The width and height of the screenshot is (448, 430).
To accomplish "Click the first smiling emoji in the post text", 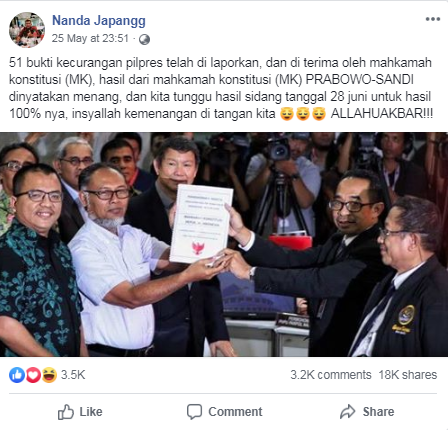I will pyautogui.click(x=287, y=114).
